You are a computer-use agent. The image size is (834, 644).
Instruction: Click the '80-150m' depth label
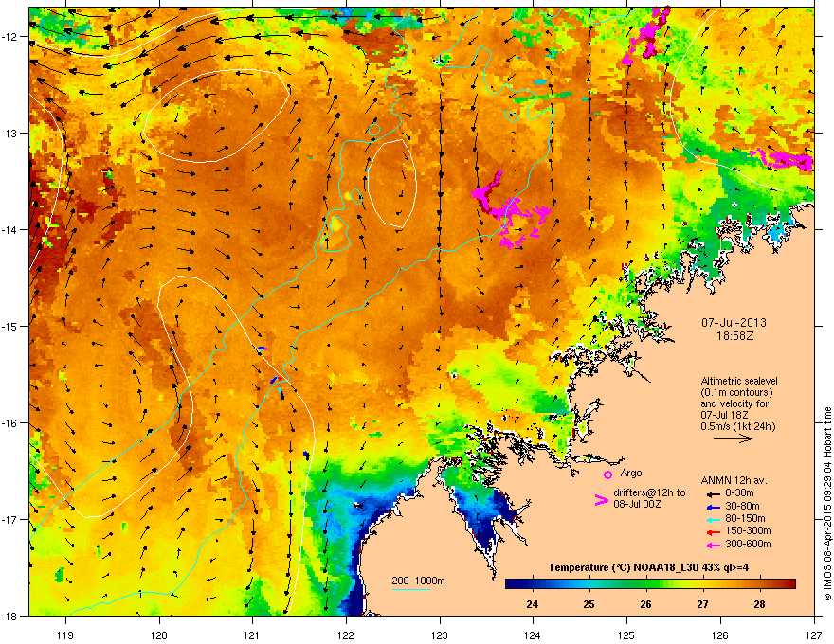tap(745, 519)
